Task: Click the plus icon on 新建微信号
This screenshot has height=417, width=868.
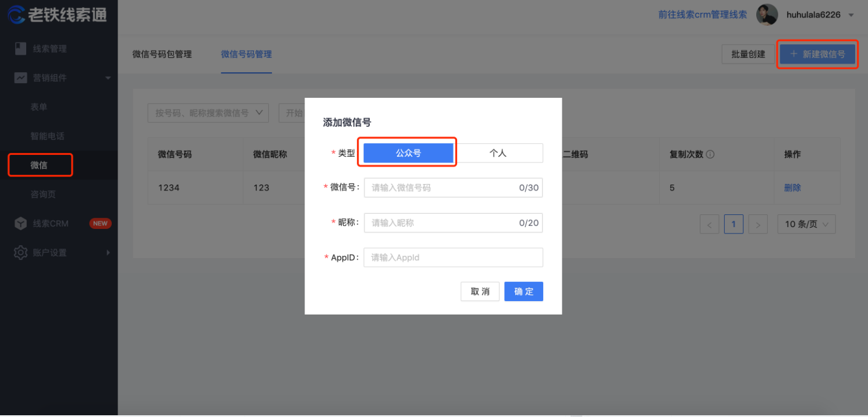Action: [793, 54]
